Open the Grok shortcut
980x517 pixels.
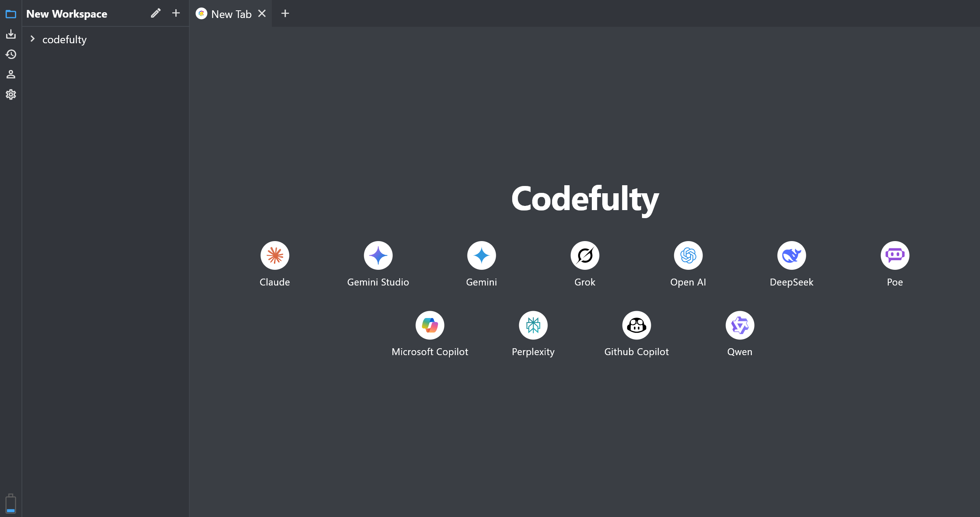pyautogui.click(x=585, y=255)
